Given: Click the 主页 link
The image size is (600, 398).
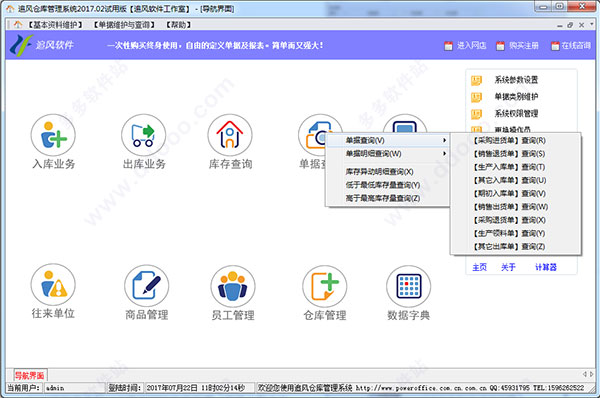Looking at the screenshot, I should (x=479, y=267).
